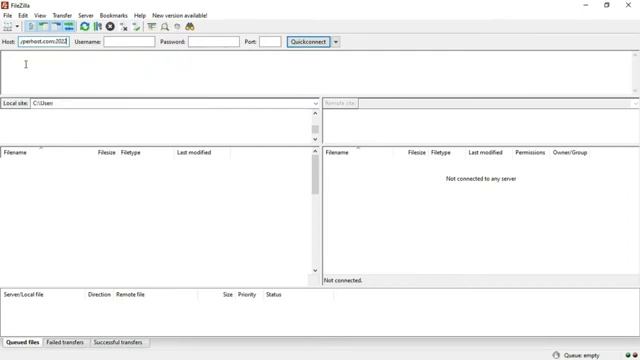
Task: Click the Status queue column header
Action: tap(273, 294)
